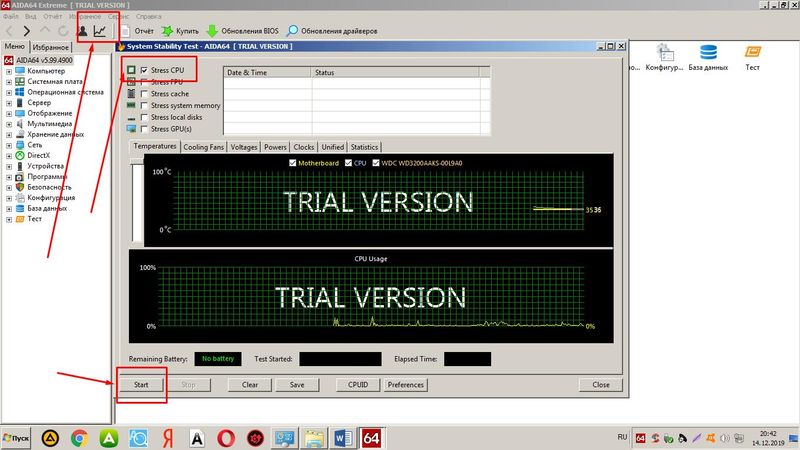Switch to the Unified tab
Screen dimensions: 800x450
[333, 147]
